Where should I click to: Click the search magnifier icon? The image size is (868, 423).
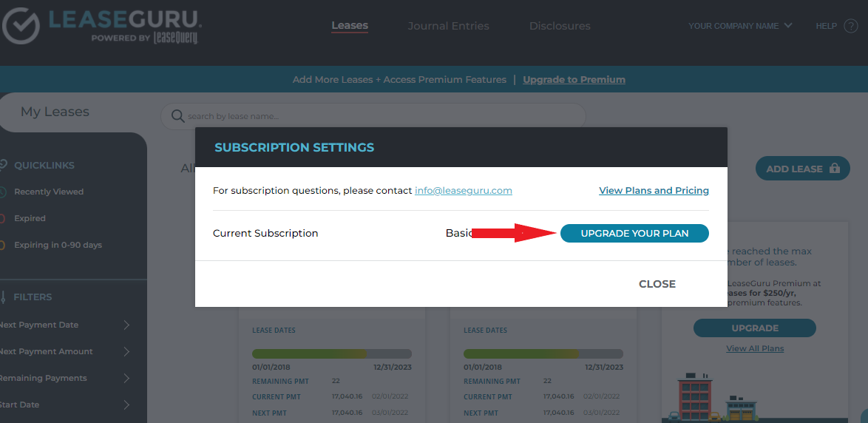coord(177,116)
